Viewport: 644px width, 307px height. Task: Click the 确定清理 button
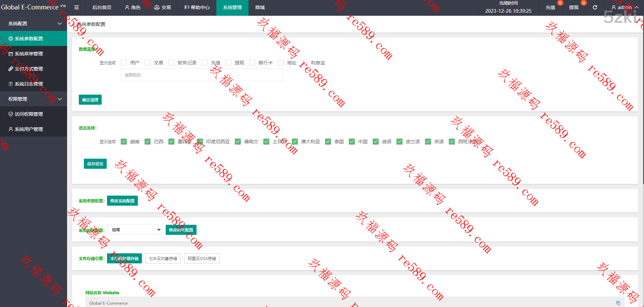click(x=90, y=100)
